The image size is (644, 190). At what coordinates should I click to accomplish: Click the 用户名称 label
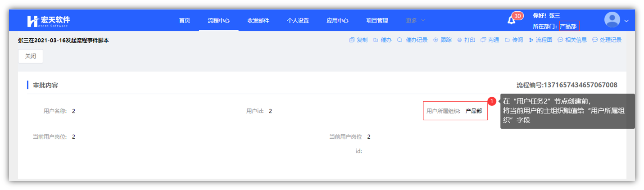pos(55,111)
